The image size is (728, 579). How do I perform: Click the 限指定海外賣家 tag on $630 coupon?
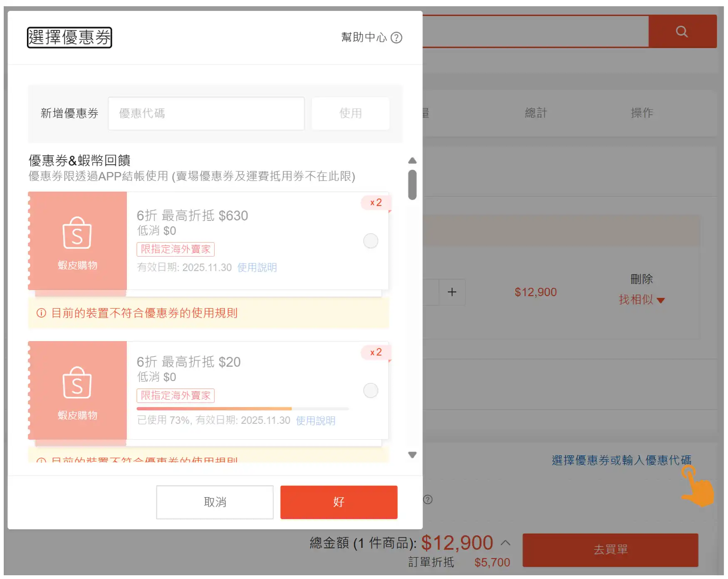click(176, 249)
